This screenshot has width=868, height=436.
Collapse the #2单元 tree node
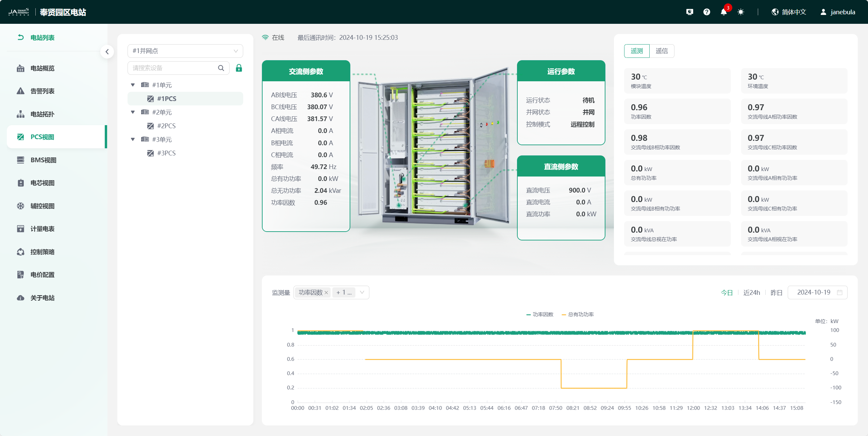(133, 112)
